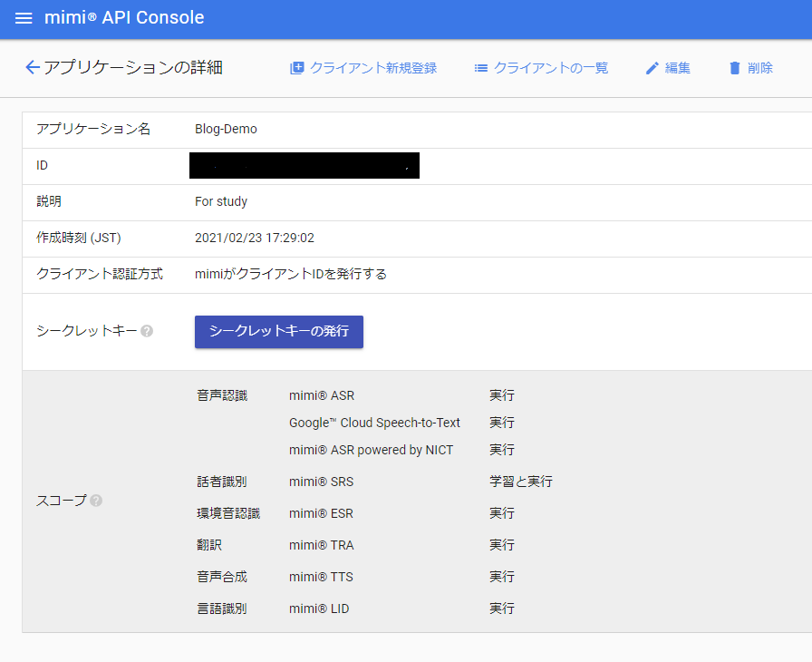Open クライアントの一覧 page
The width and height of the screenshot is (812, 662).
coord(550,67)
